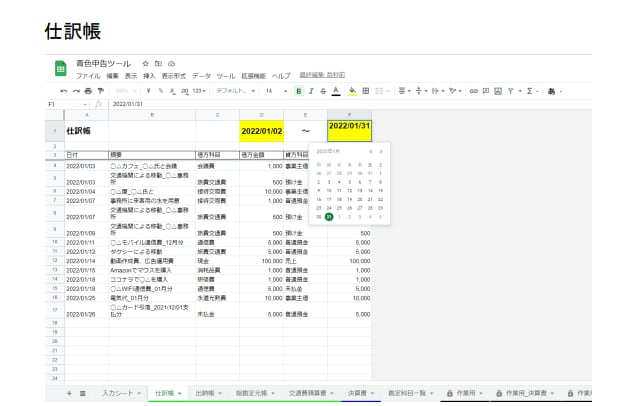Image resolution: width=628 pixels, height=406 pixels.
Task: Click the Google Sheets home icon
Action: click(x=60, y=68)
